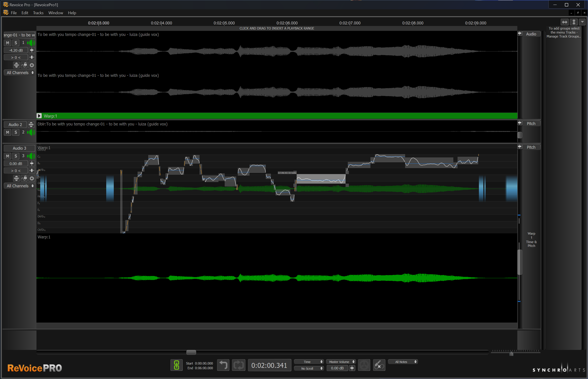Click the playback range insert strip
The image size is (588, 379).
pyautogui.click(x=277, y=28)
